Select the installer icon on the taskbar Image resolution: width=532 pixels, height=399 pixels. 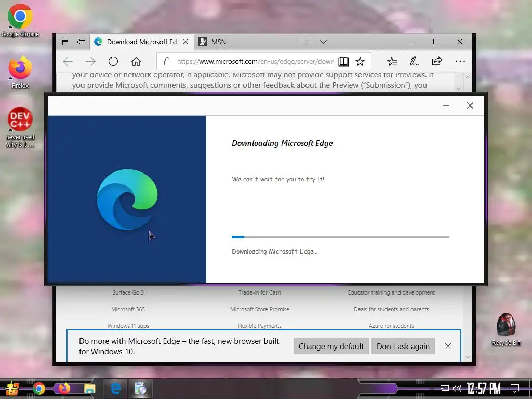point(140,389)
